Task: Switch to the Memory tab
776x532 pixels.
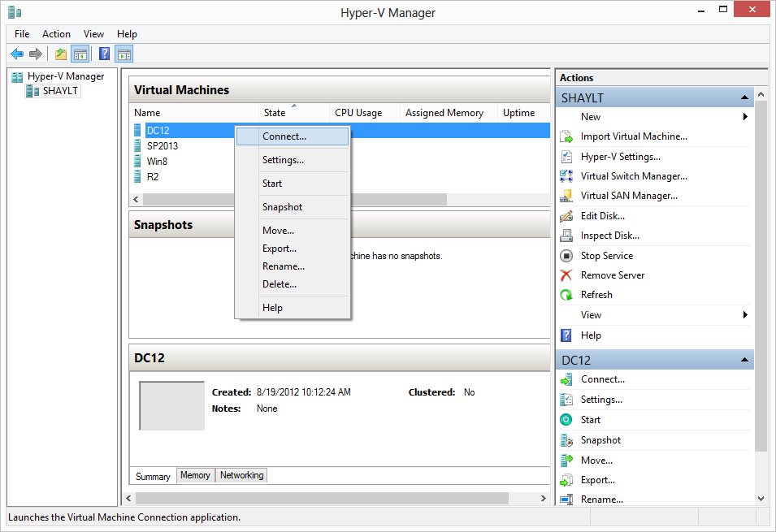Action: click(195, 475)
